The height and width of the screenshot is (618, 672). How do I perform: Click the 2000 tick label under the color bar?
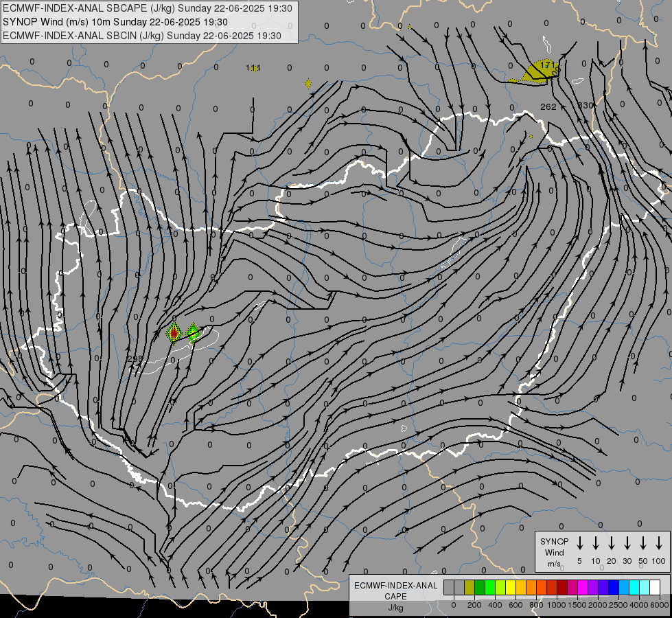tap(598, 605)
